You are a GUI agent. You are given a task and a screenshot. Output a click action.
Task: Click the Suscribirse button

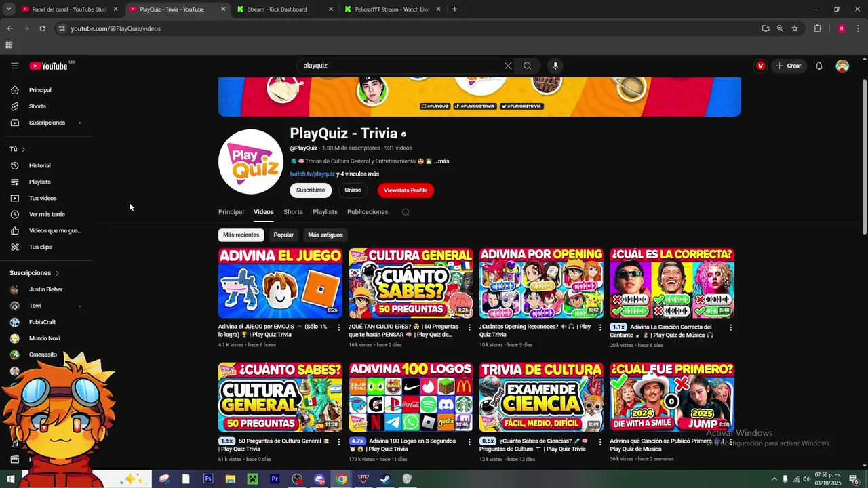pos(311,190)
